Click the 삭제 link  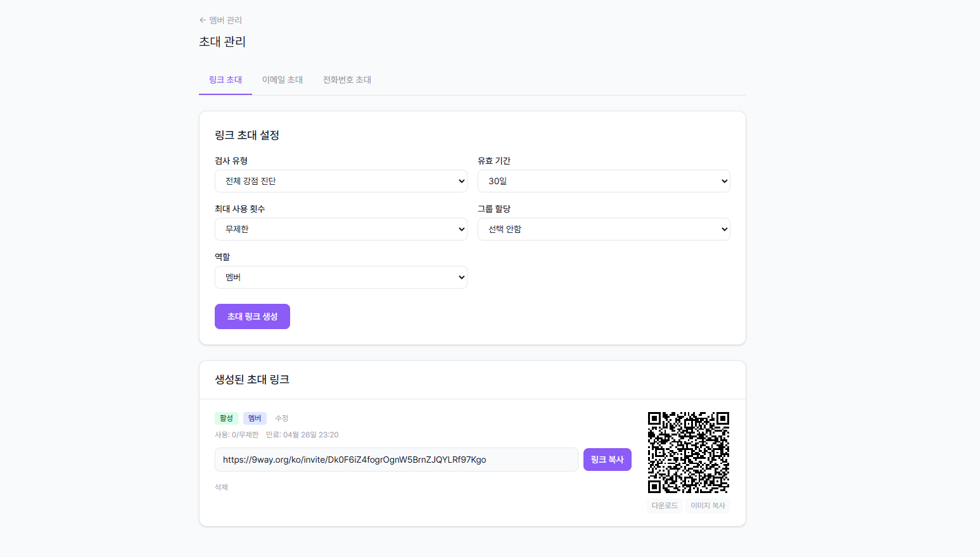tap(222, 487)
